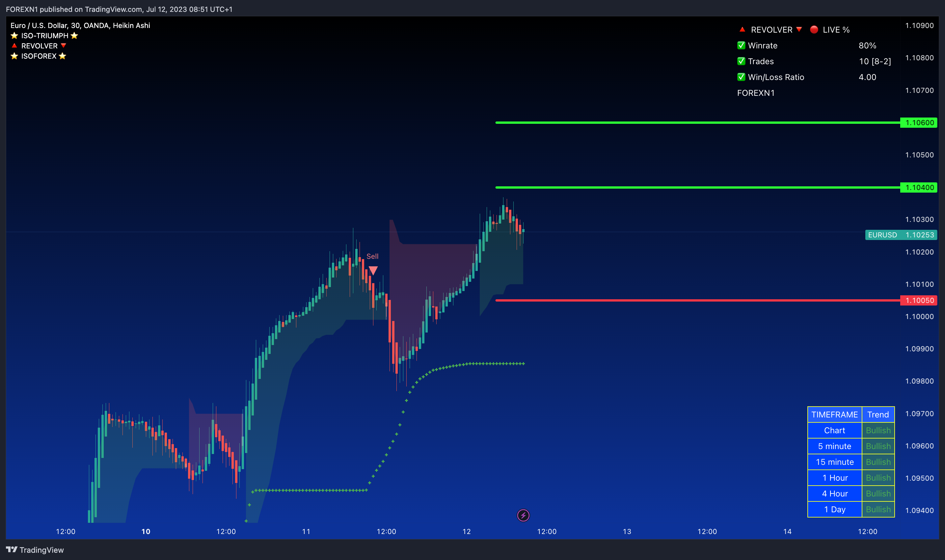Viewport: 945px width, 560px height.
Task: Click the EURUSD 1.10253 current price tag
Action: (x=901, y=235)
